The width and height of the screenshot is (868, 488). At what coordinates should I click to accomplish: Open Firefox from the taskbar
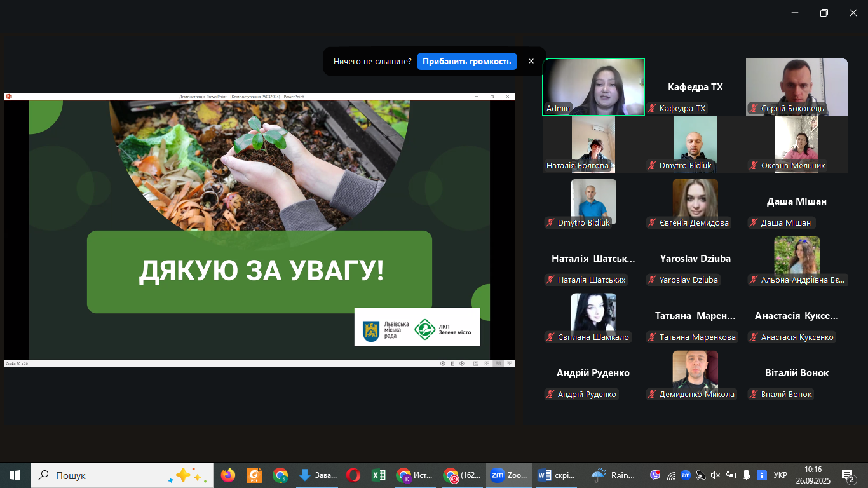click(227, 475)
